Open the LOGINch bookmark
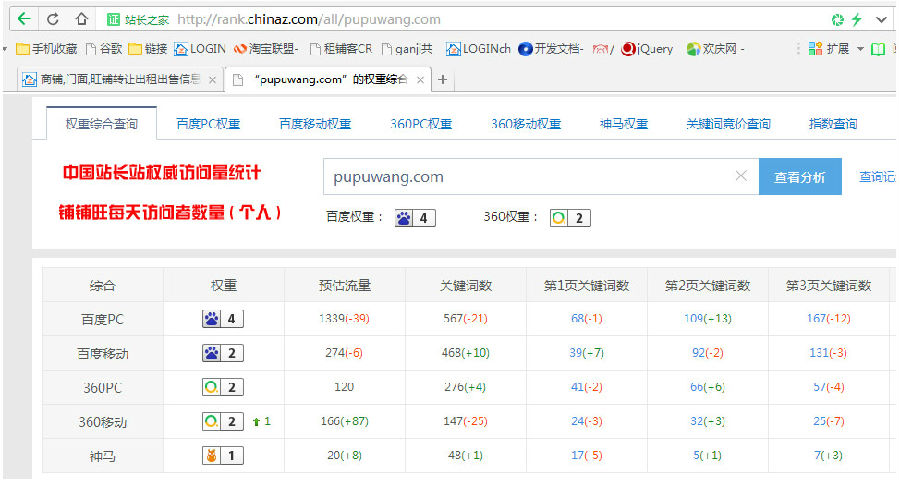 478,49
